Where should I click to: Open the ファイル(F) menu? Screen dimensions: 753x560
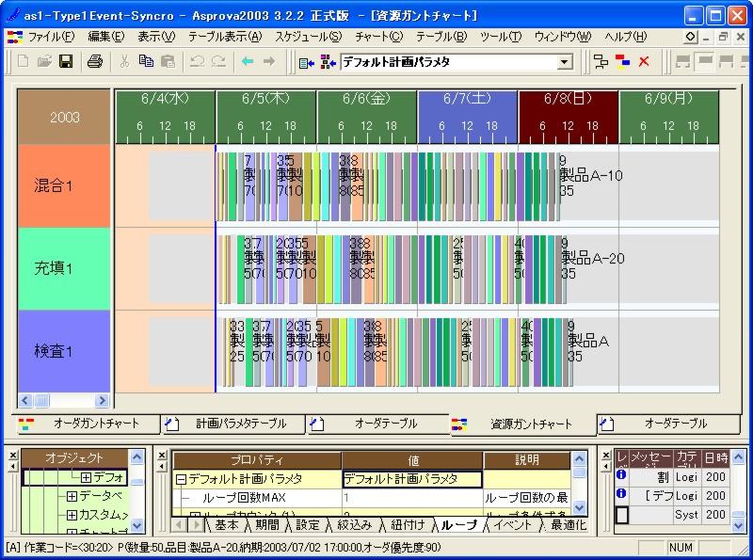[x=52, y=37]
